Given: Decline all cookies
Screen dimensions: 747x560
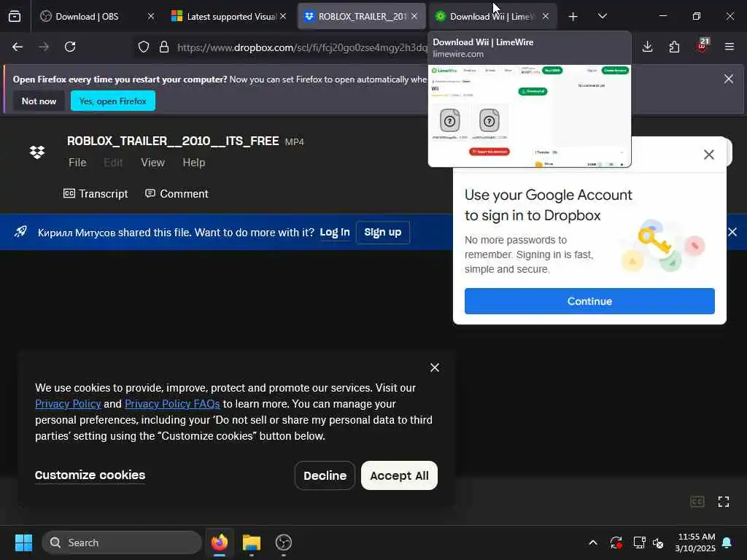Looking at the screenshot, I should click(x=325, y=475).
